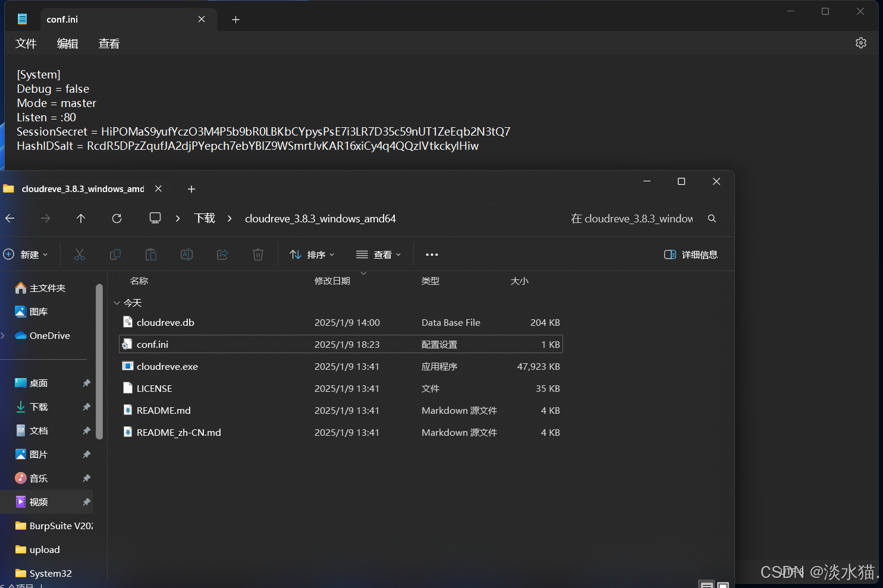This screenshot has height=588, width=883.
Task: Navigate to 下载 in the breadcrumb
Action: [x=205, y=218]
